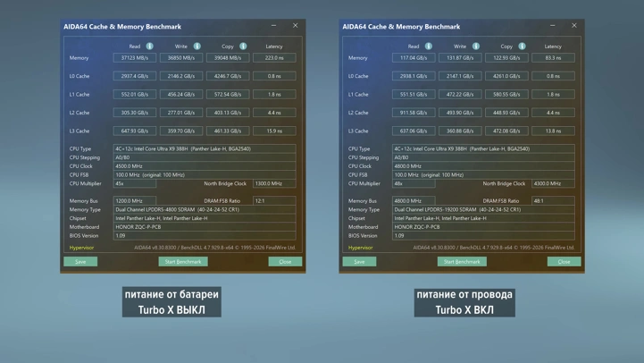Click the Close button in left window
The width and height of the screenshot is (644, 363).
point(285,261)
